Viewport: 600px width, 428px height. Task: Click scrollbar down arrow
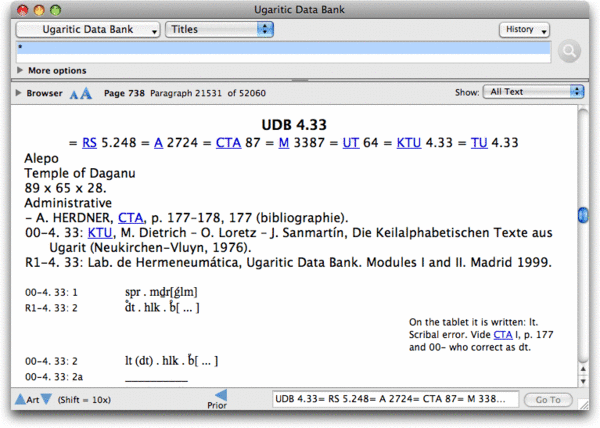[583, 381]
